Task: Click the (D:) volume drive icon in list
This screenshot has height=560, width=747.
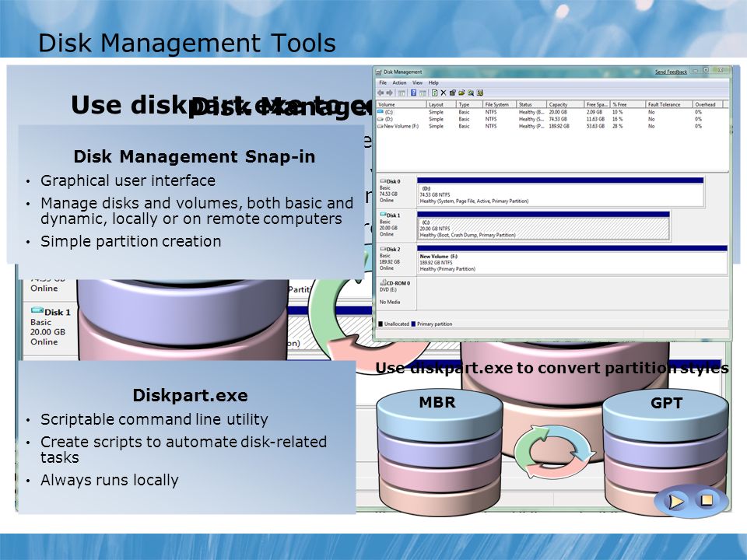Action: pyautogui.click(x=381, y=118)
